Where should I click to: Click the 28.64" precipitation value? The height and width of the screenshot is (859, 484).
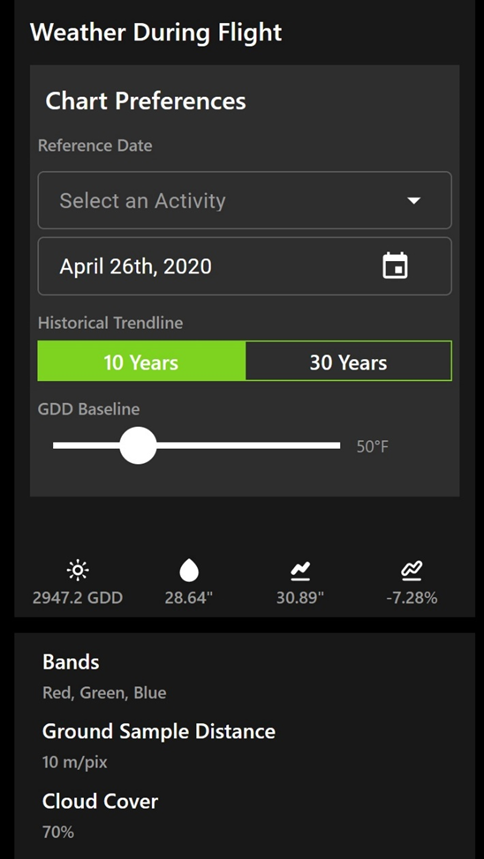click(189, 598)
